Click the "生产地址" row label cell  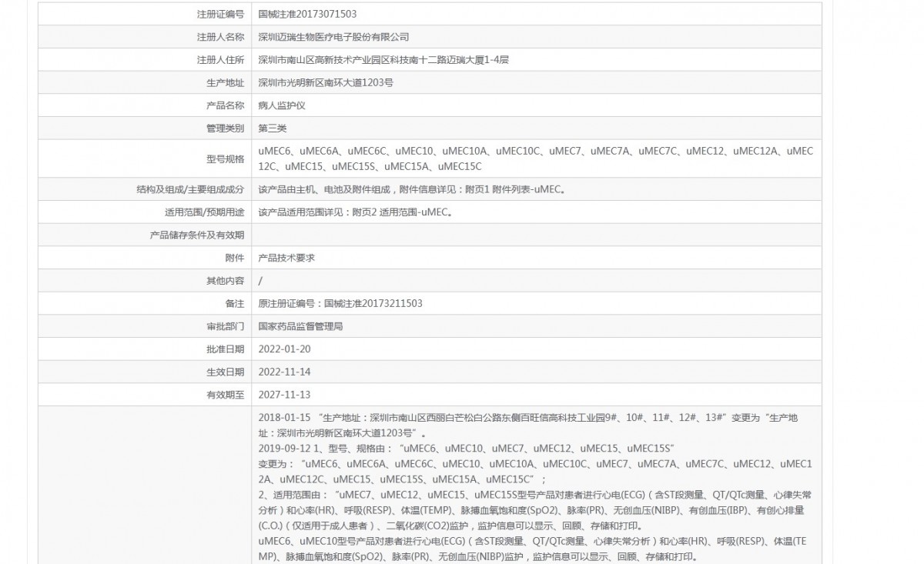point(144,82)
